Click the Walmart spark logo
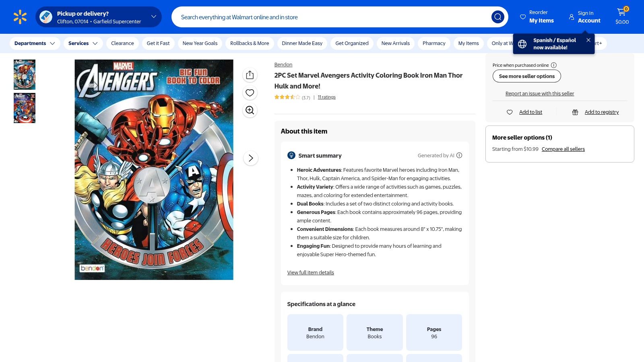The image size is (644, 362). point(19,16)
